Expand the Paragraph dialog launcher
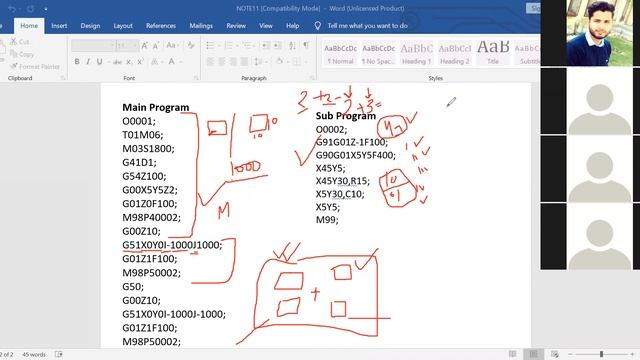 (312, 78)
